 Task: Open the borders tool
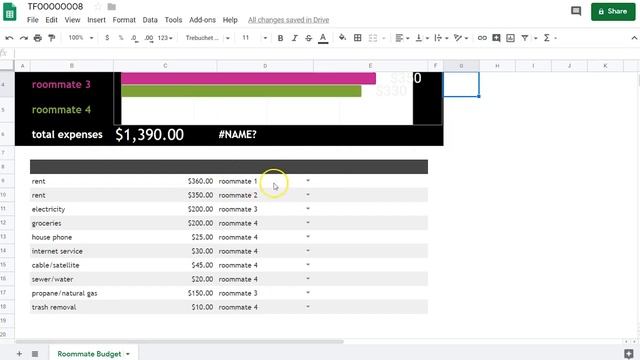(x=358, y=38)
